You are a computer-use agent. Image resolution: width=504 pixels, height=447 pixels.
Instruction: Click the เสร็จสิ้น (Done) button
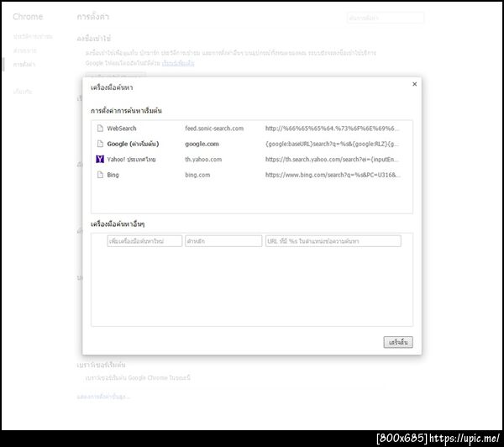click(398, 342)
